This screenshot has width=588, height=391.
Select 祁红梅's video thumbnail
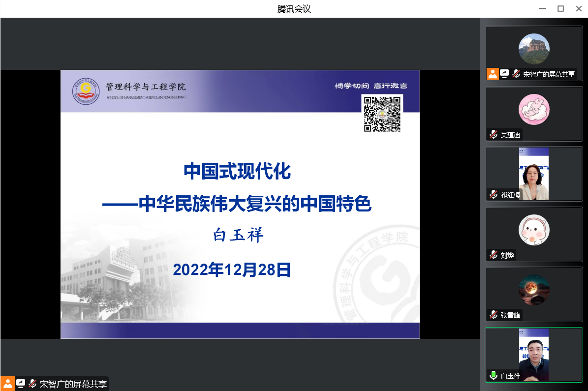(x=534, y=174)
